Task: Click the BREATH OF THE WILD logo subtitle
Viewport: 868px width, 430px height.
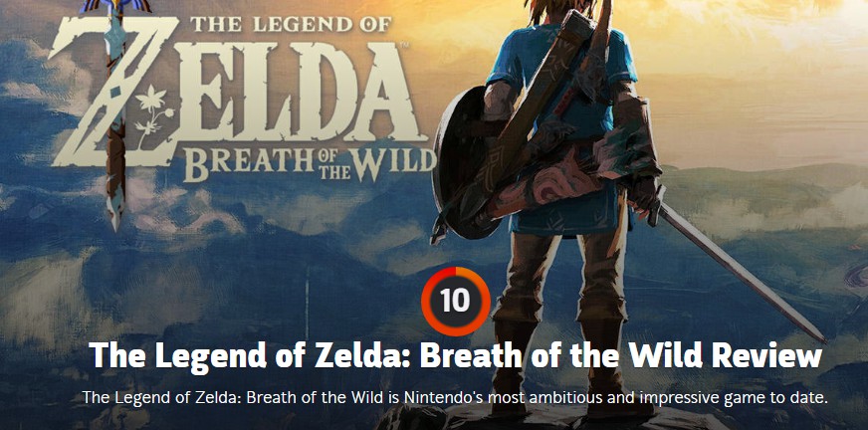Action: pyautogui.click(x=311, y=161)
